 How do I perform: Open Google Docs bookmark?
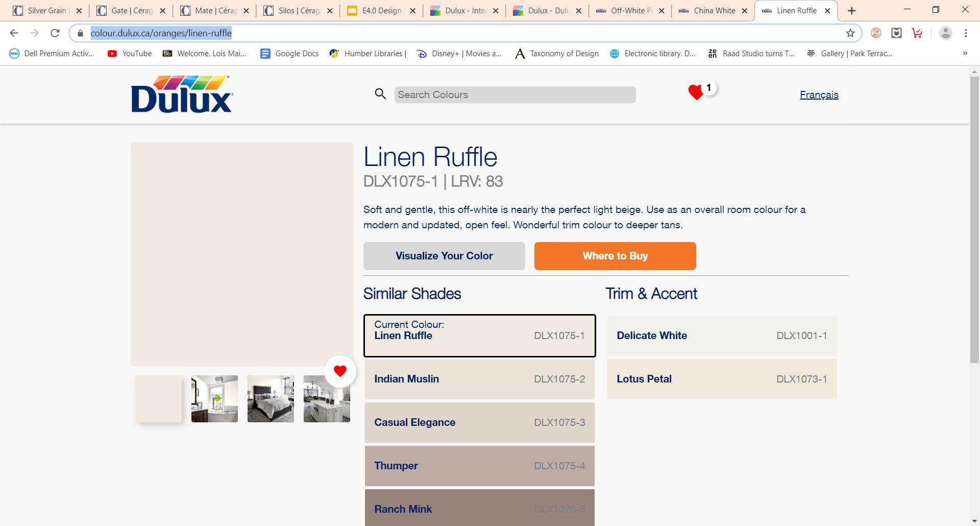[x=289, y=53]
